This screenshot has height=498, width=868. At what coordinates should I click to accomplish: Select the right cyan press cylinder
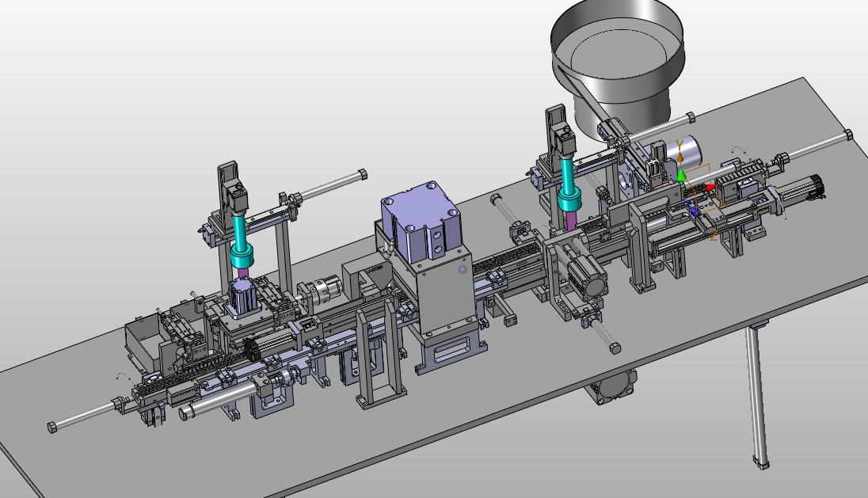(x=569, y=185)
